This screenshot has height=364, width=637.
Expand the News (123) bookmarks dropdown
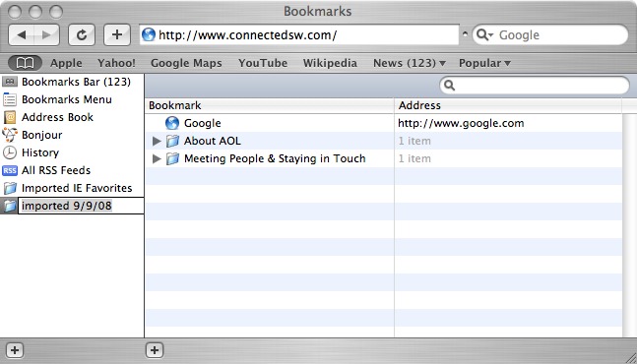click(x=410, y=63)
